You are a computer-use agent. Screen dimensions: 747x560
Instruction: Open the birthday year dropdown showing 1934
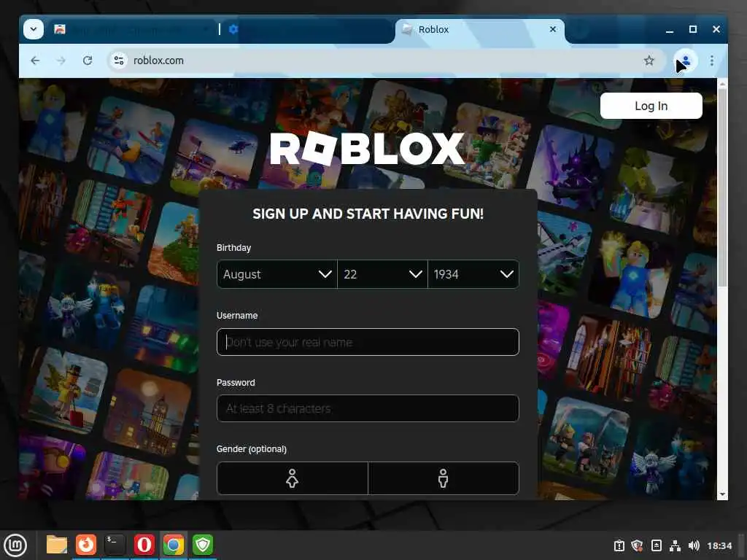pos(473,274)
